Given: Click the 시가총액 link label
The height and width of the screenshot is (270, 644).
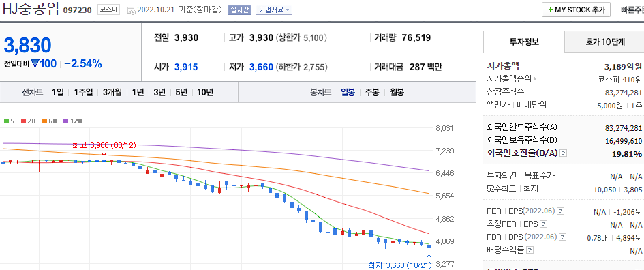Looking at the screenshot, I should (503, 65).
